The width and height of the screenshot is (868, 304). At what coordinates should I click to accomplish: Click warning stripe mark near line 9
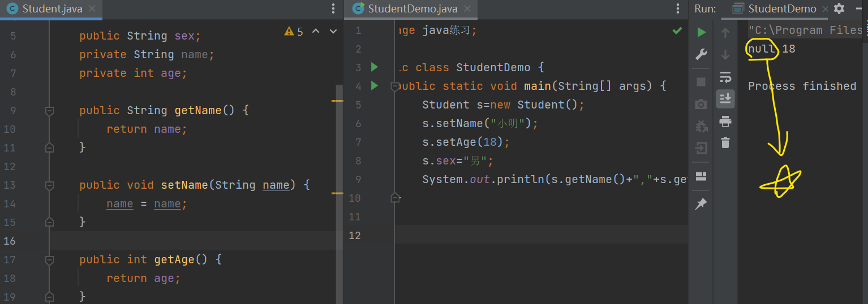coord(337,101)
